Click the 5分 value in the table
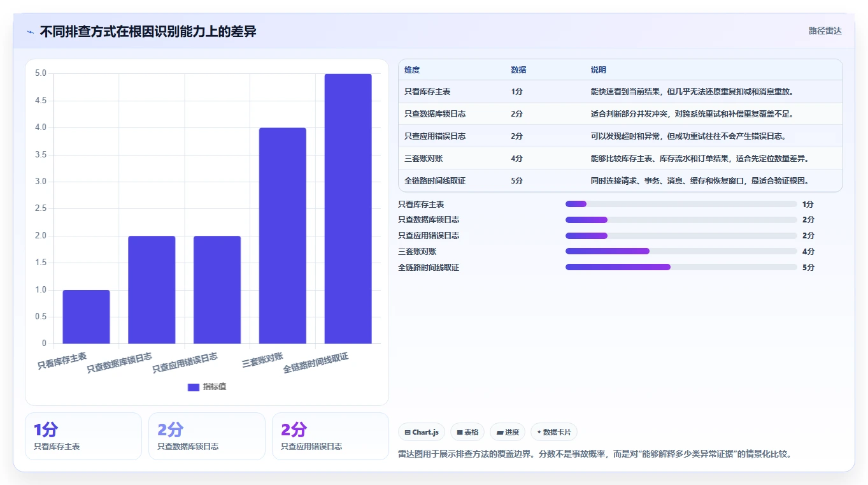 (516, 181)
